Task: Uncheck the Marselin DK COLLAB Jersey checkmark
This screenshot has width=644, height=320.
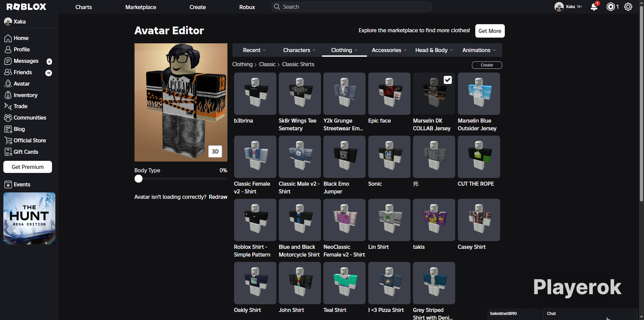Action: (x=448, y=80)
